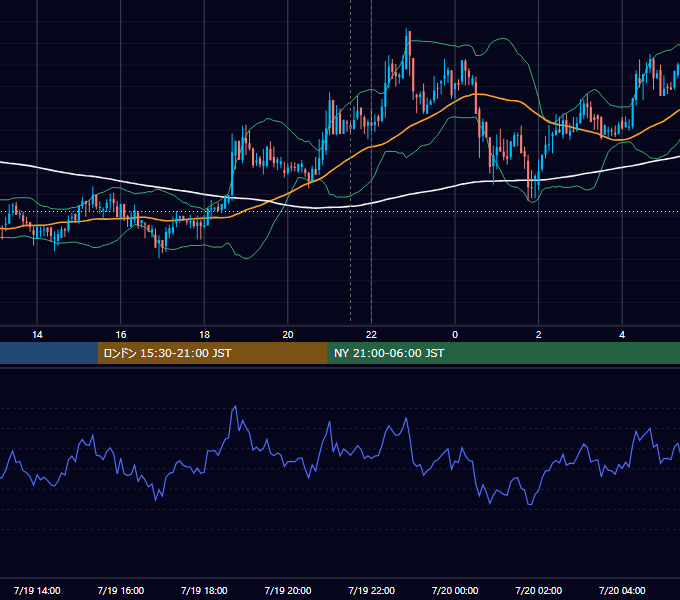Click hour label 14 on the axis
680x600 pixels.
click(x=37, y=335)
